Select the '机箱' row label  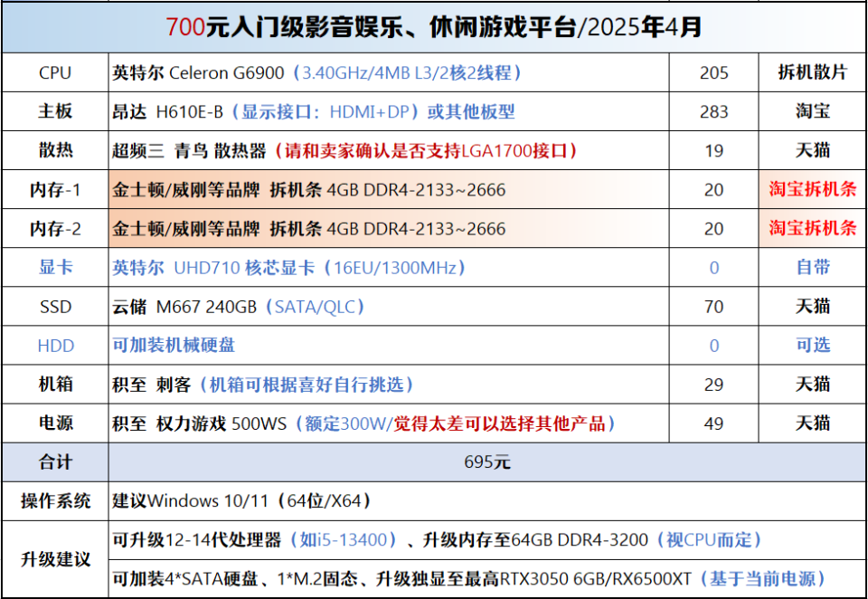[55, 384]
